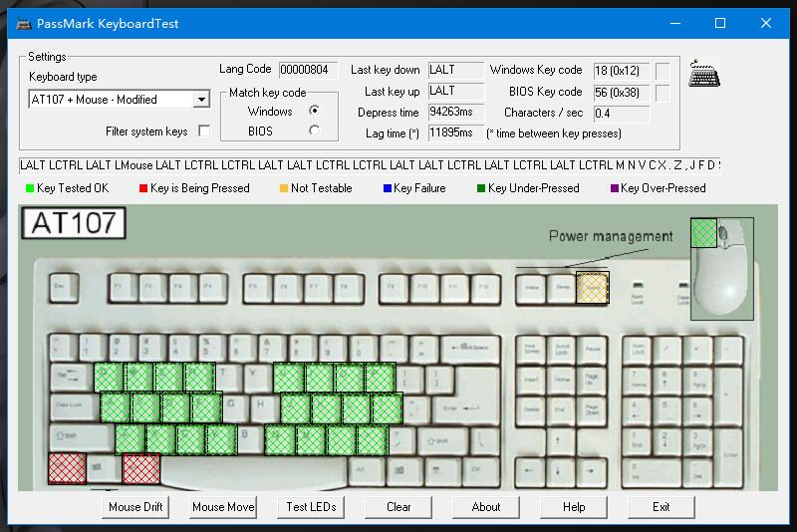Viewport: 797px width, 532px height.
Task: Click the Exit button
Action: pyautogui.click(x=662, y=506)
